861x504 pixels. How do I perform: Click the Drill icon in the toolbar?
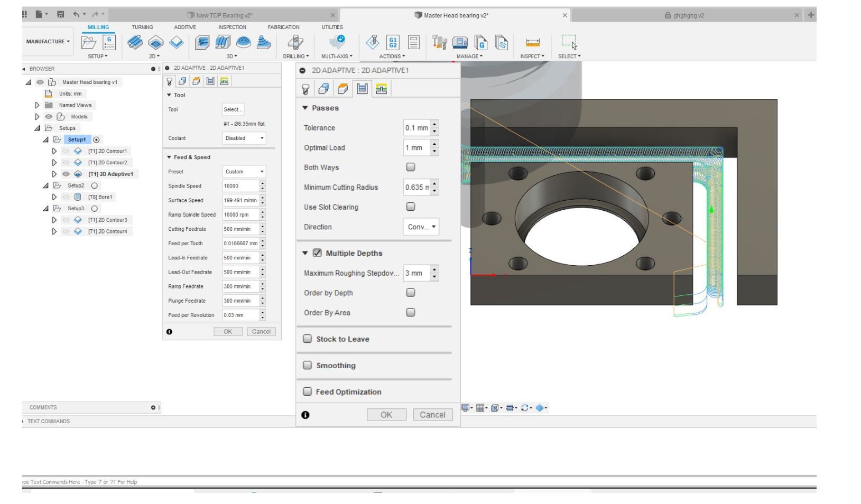tap(295, 42)
